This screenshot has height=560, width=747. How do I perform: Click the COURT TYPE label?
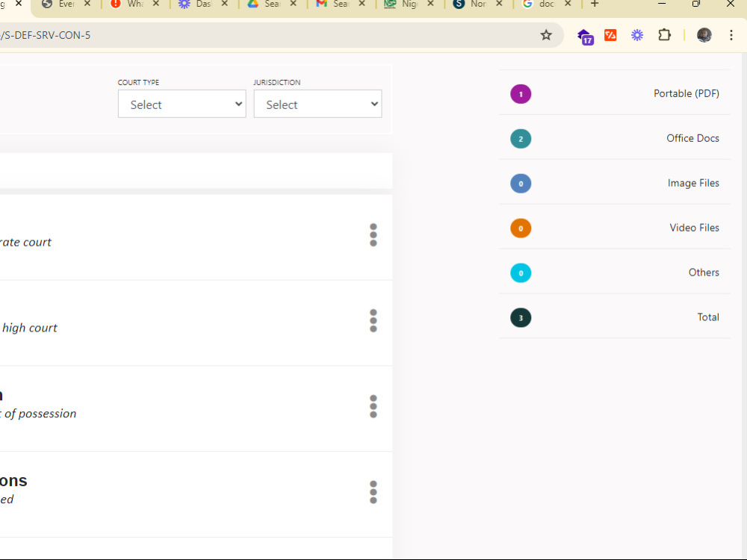coord(139,82)
